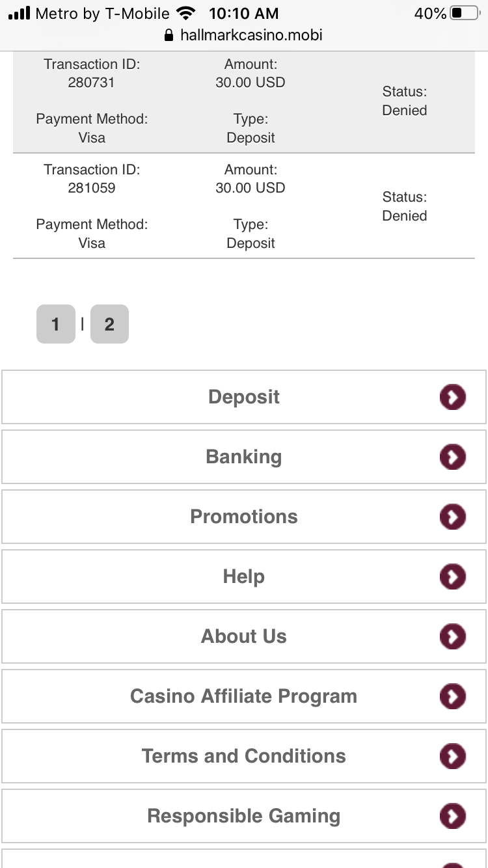Open Terms and Conditions text link

coord(244,756)
